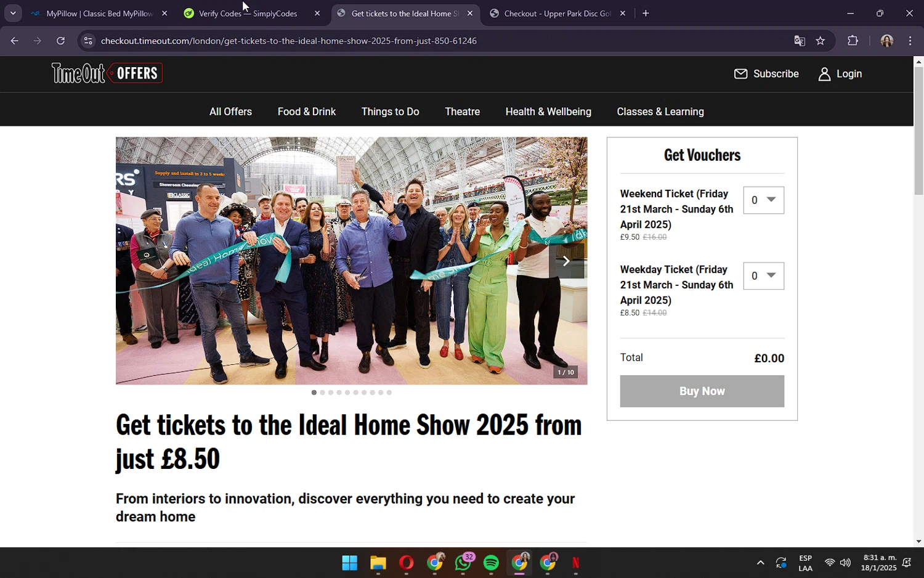Open Theatre category
924x578 pixels.
tap(463, 112)
